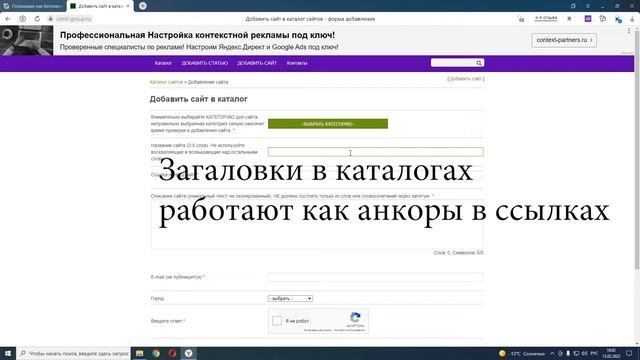This screenshot has width=640, height=360.
Task: Click the site description text area
Action: tap(317, 224)
